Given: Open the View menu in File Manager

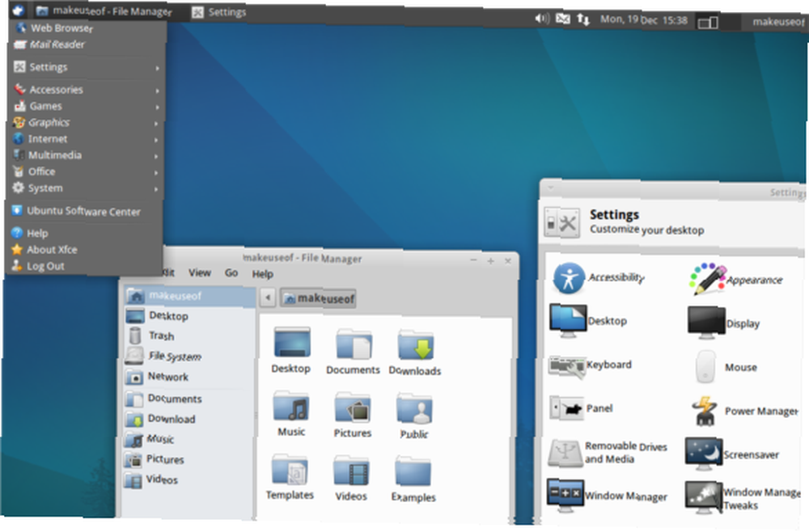Looking at the screenshot, I should (x=199, y=272).
